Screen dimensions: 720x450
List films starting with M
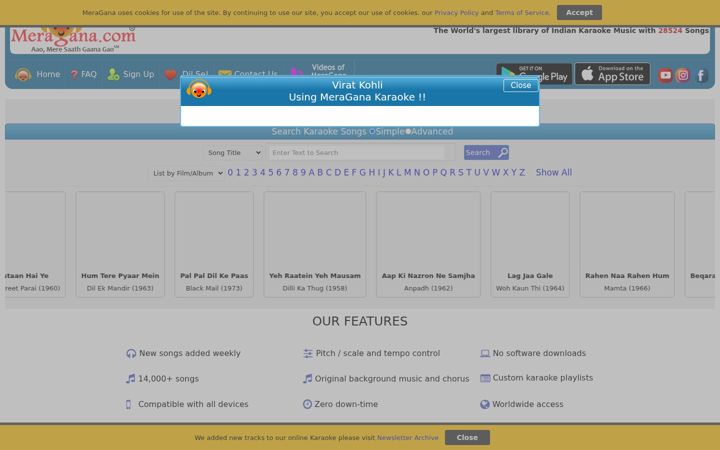click(407, 173)
